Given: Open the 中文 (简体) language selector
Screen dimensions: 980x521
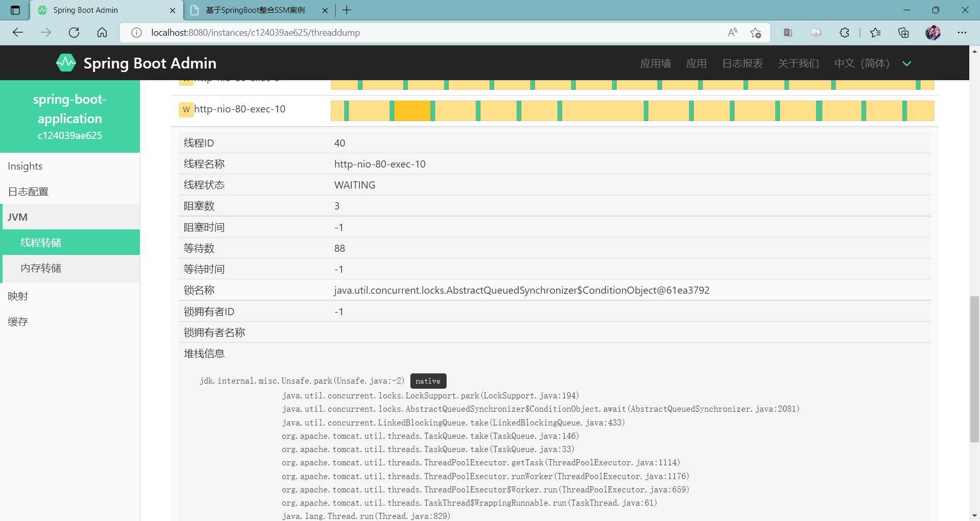Looking at the screenshot, I should point(862,63).
